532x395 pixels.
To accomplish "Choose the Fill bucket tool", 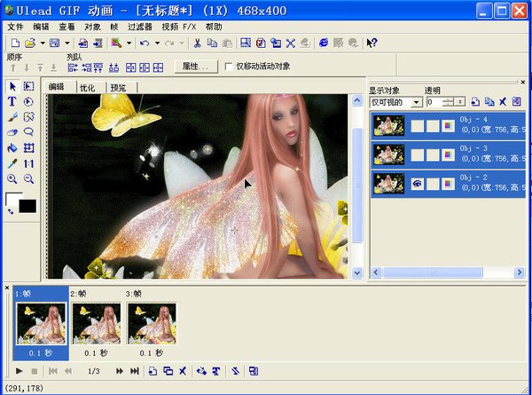I will point(12,147).
